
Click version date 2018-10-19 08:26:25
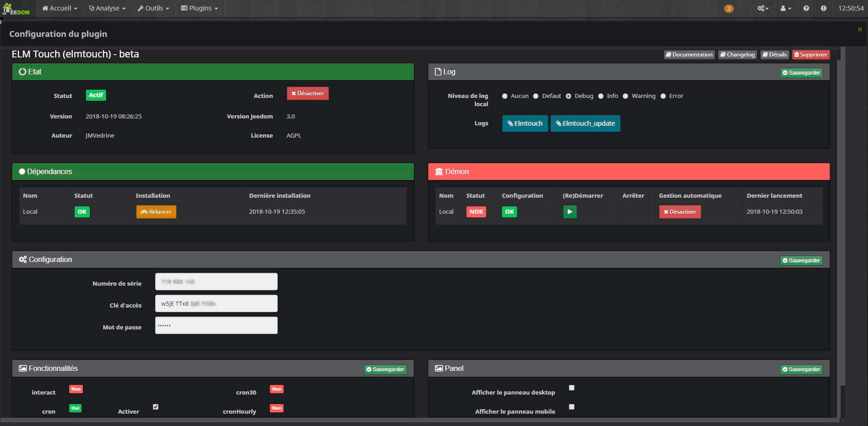tap(113, 117)
